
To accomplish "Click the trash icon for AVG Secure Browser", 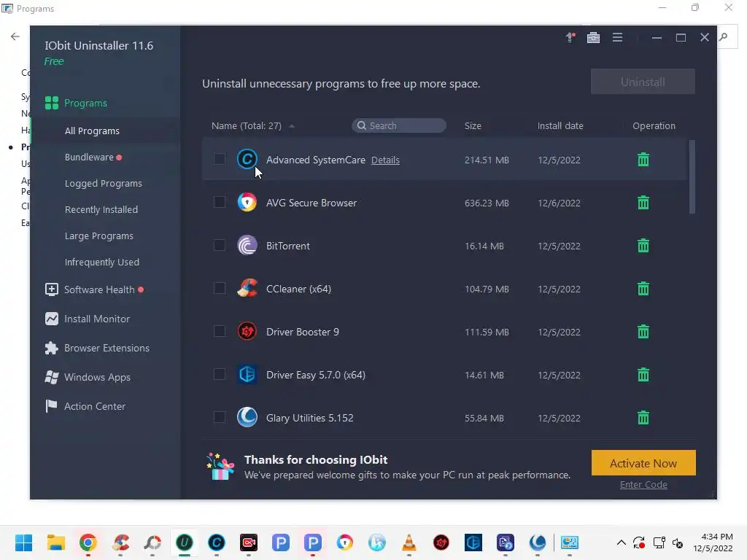I will pos(643,203).
